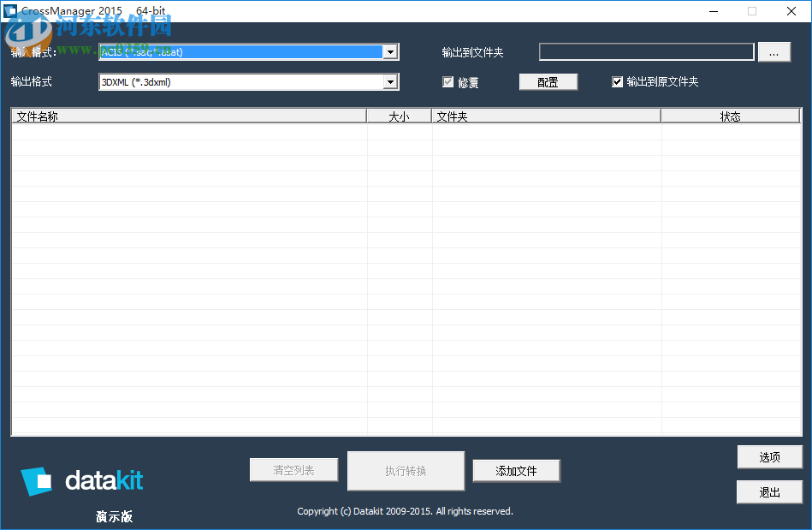Screen dimensions: 812x530
Task: Browse for output folder with ... button
Action: click(773, 52)
